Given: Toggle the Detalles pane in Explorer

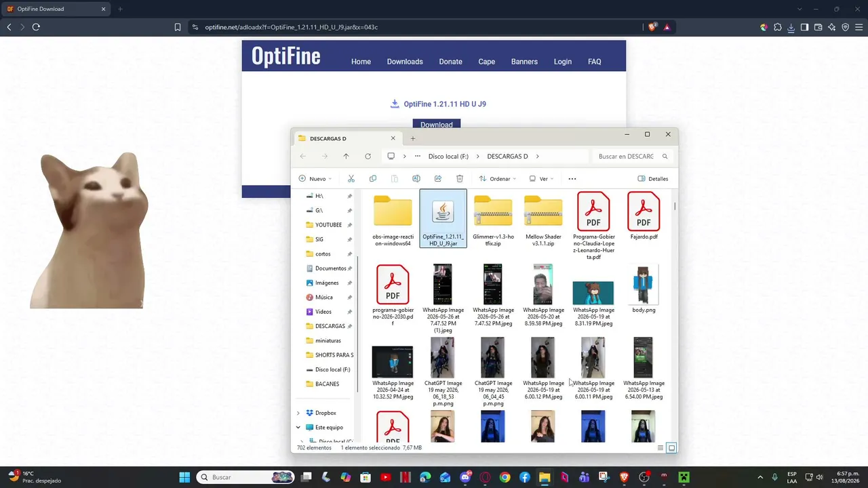Looking at the screenshot, I should coord(653,179).
